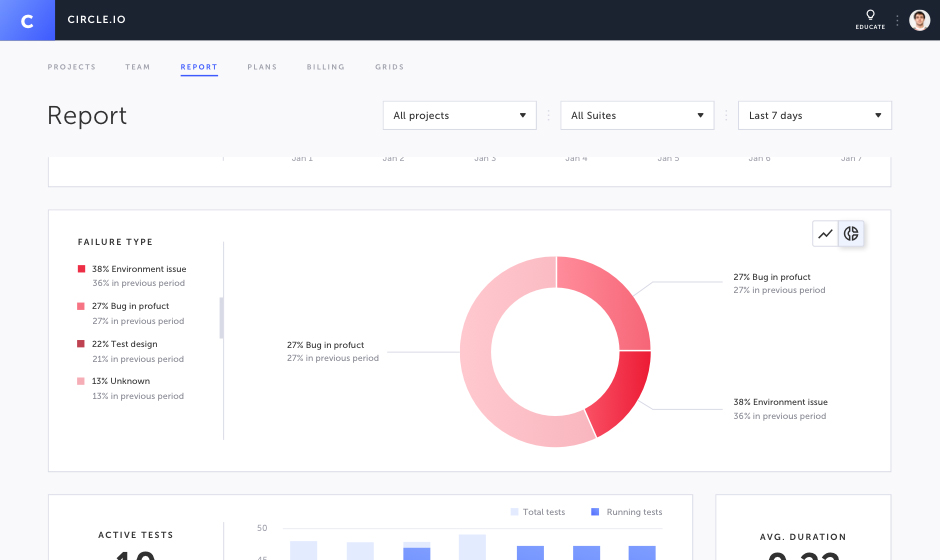Click the CIRCLE.IO brand name
The image size is (940, 560).
pyautogui.click(x=97, y=20)
